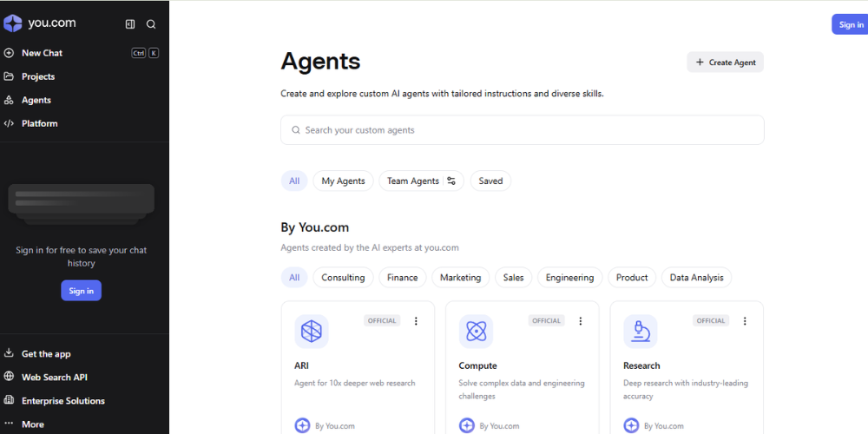868x434 pixels.
Task: Click the Team Agents filter sliders icon
Action: (x=451, y=181)
